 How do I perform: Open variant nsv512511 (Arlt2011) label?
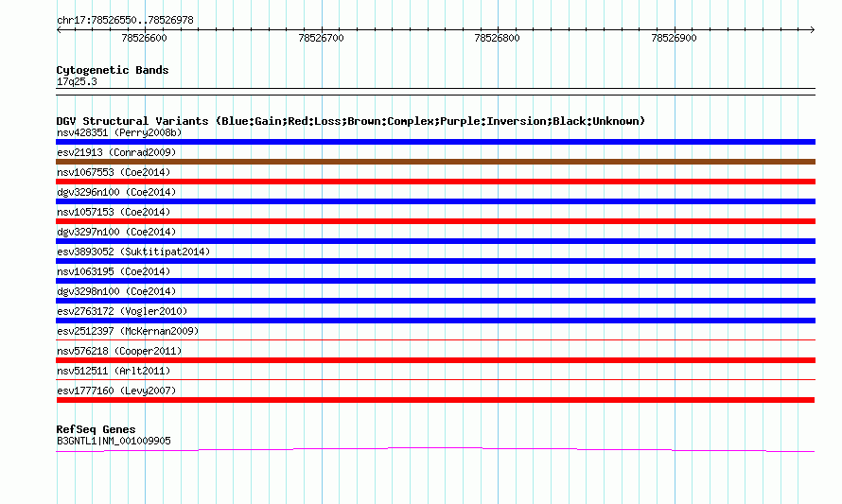click(x=114, y=371)
